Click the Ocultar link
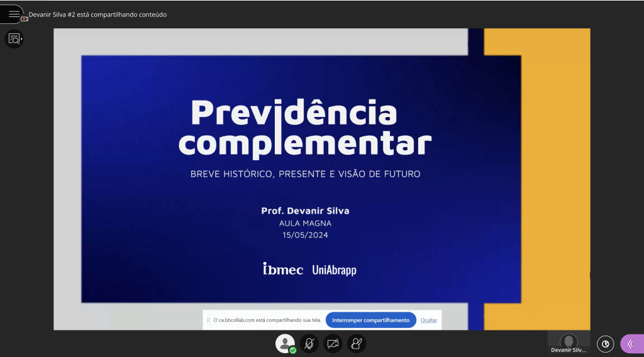The width and height of the screenshot is (644, 357). pyautogui.click(x=429, y=320)
